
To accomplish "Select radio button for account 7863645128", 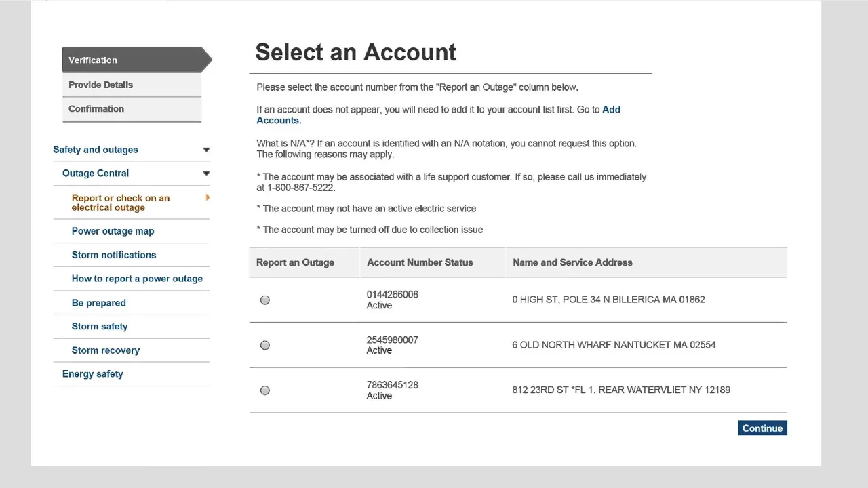I will (x=265, y=390).
